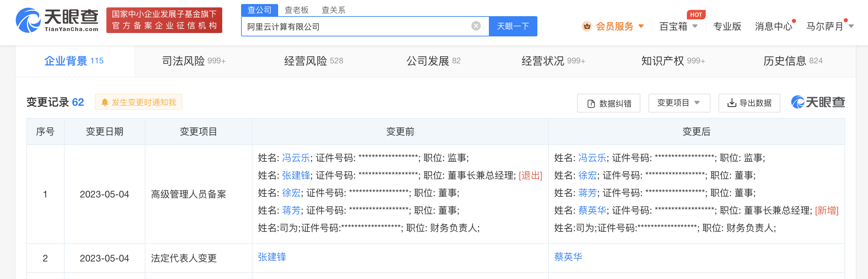Click the document icon in 数据纠错
This screenshot has height=279, width=868.
pos(591,103)
